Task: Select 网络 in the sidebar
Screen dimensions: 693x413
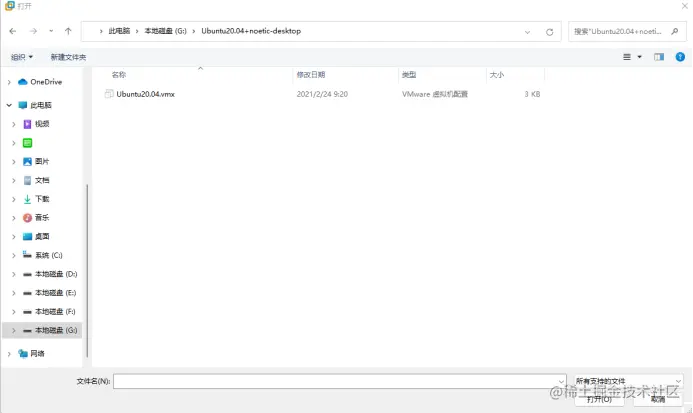Action: coord(37,353)
